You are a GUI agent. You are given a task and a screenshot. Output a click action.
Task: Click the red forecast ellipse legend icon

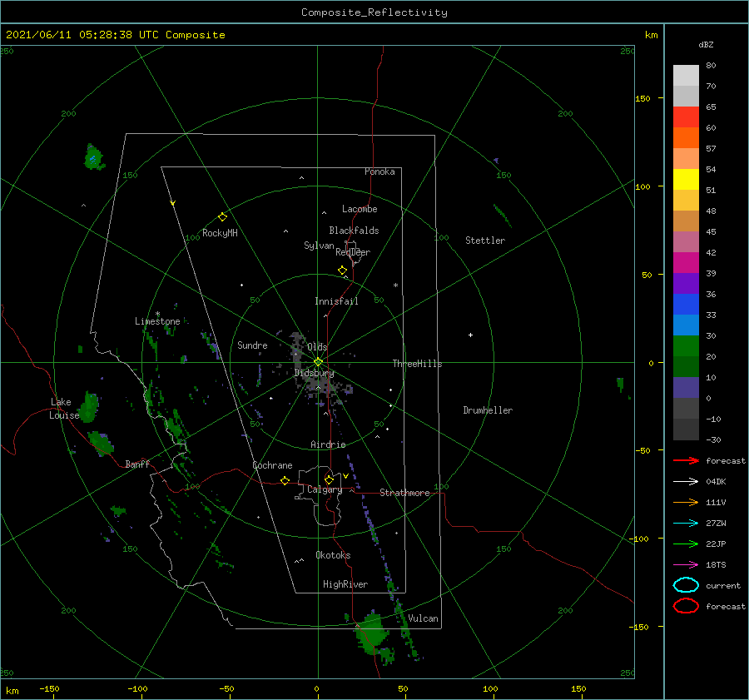click(x=686, y=606)
